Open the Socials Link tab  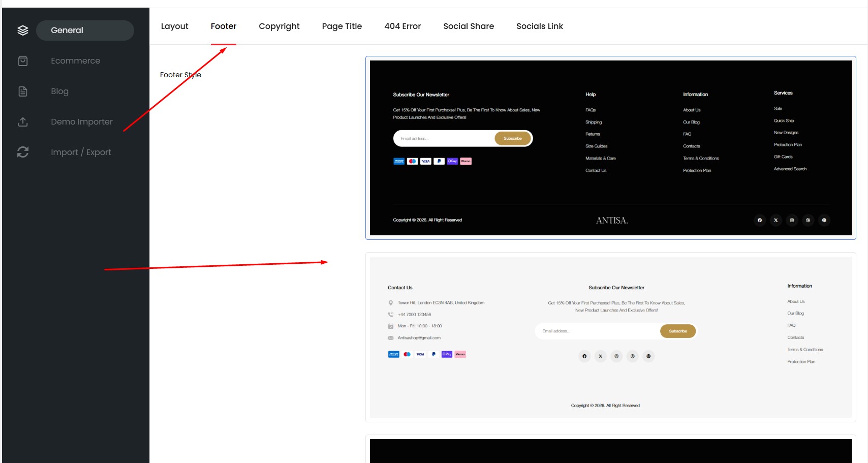539,26
